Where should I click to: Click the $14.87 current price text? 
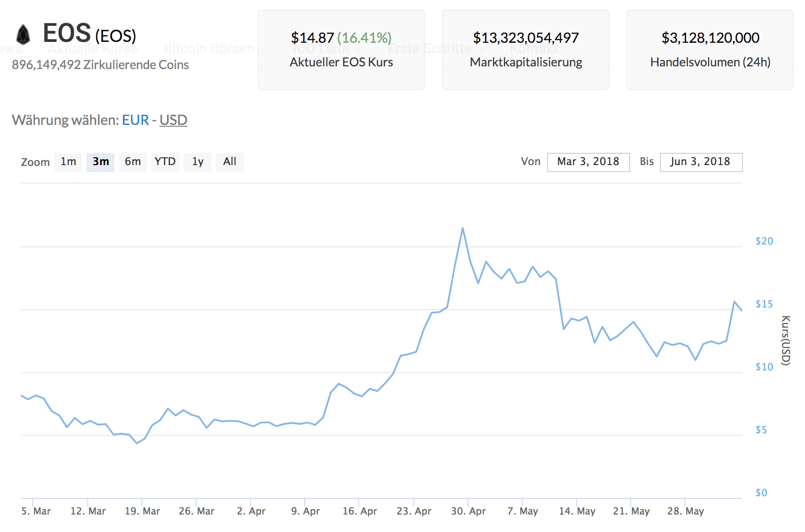[312, 38]
